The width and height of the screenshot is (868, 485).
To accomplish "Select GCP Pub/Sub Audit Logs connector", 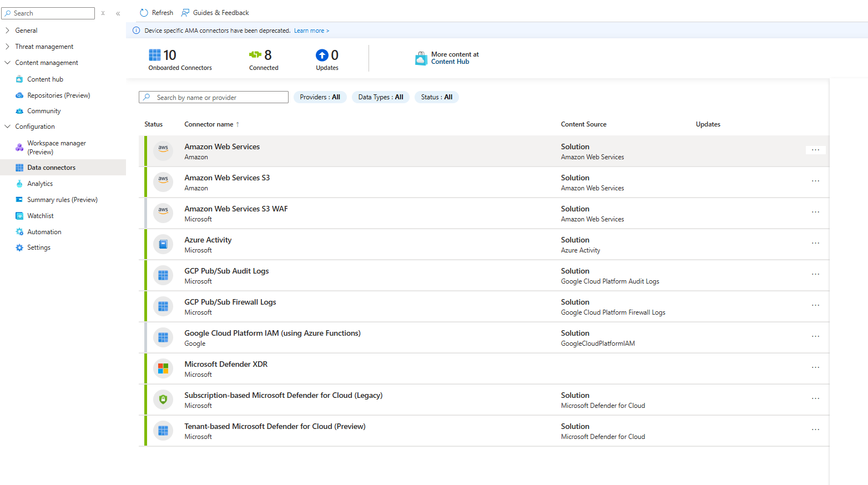I will (484, 276).
